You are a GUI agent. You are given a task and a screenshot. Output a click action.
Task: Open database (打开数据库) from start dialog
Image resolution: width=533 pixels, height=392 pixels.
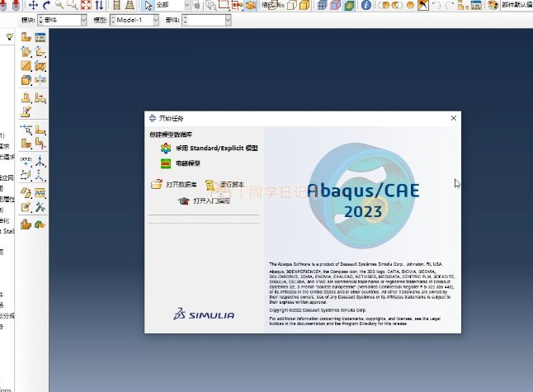(x=174, y=185)
